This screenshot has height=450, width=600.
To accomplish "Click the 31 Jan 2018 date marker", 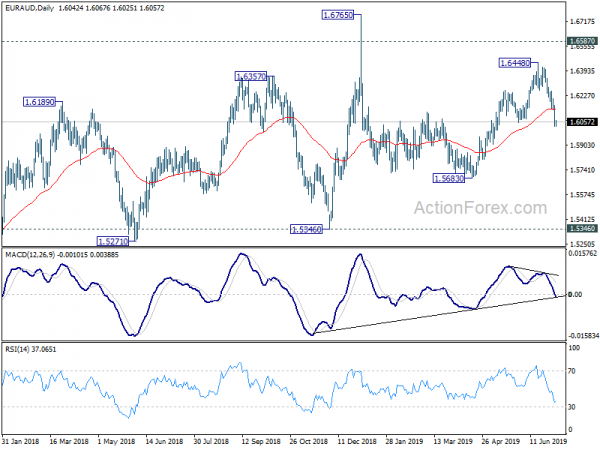I will click(20, 441).
